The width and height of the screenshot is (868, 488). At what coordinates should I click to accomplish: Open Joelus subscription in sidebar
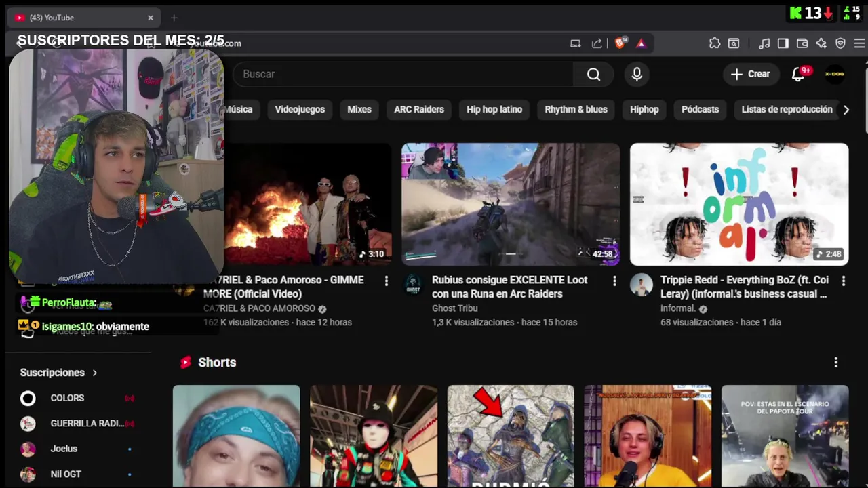point(78,449)
